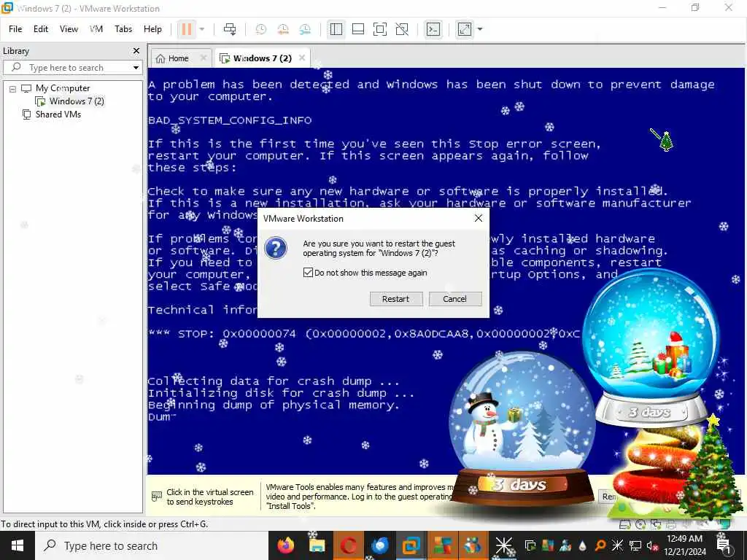Open Firefox from the taskbar
The height and width of the screenshot is (560, 747).
tap(285, 545)
